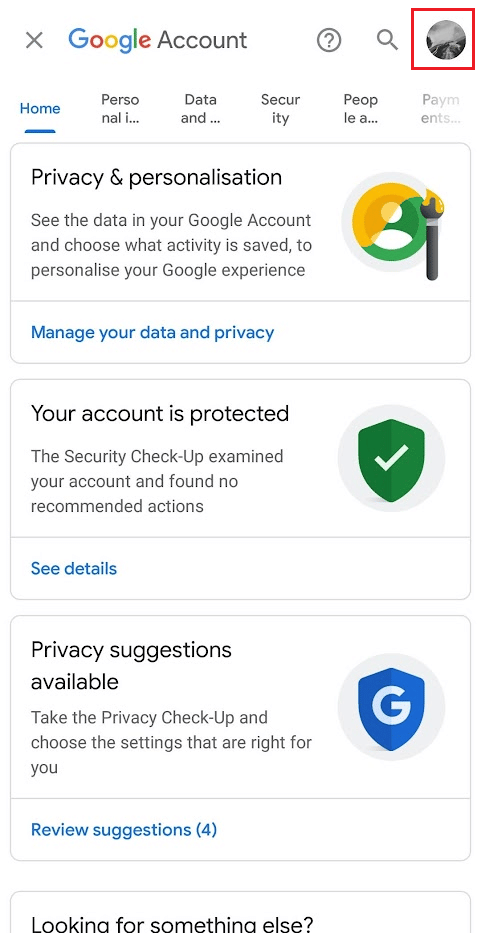Open the Security tab
Viewport: 481px width, 933px height.
pos(280,109)
